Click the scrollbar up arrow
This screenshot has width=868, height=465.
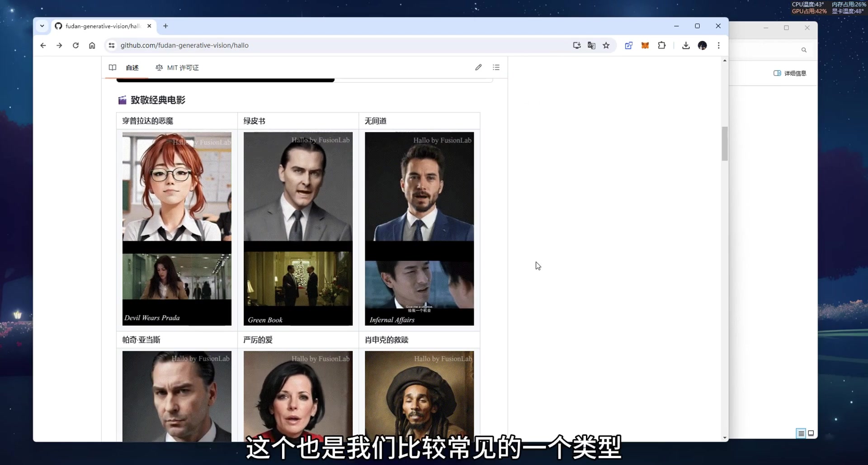(725, 60)
